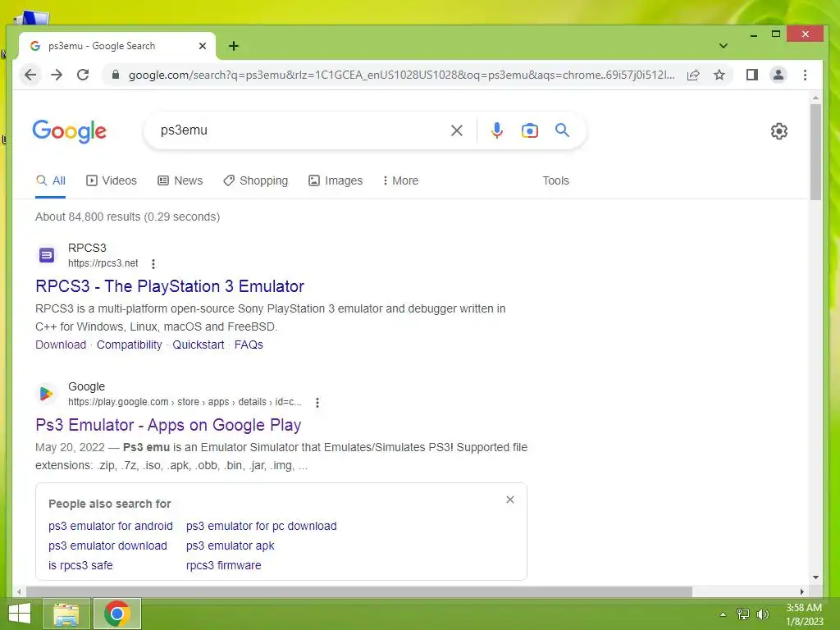Click the scroll down arrow
Image resolution: width=840 pixels, height=630 pixels.
coord(815,577)
